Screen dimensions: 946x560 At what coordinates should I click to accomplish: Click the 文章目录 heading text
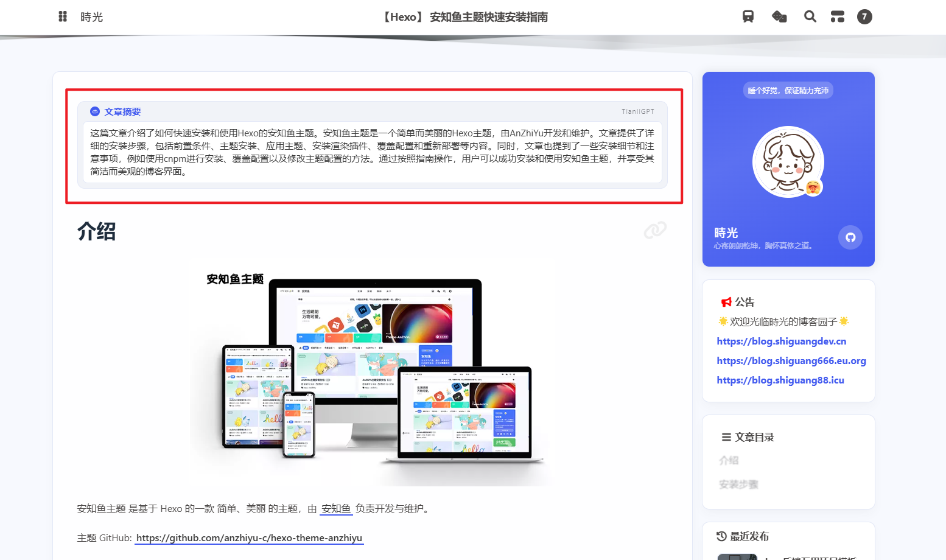(754, 437)
